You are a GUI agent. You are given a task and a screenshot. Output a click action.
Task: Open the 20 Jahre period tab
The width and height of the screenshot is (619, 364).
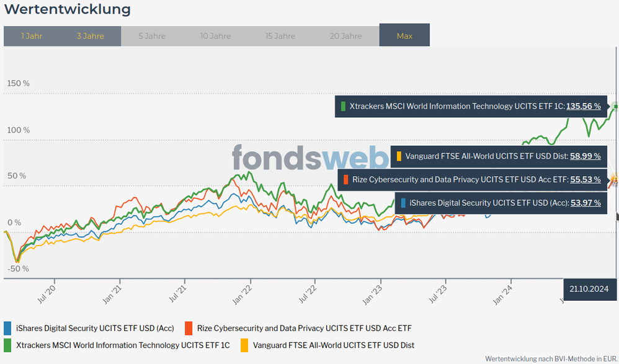tap(346, 36)
